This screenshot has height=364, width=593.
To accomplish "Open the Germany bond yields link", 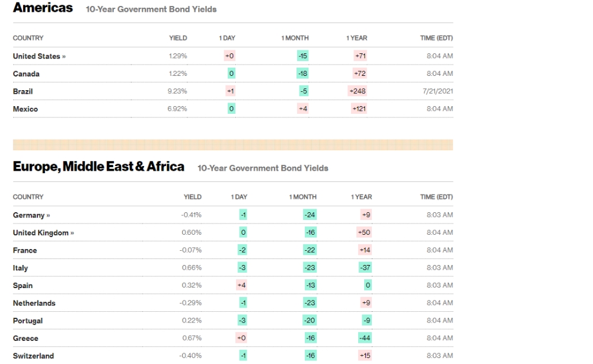I will (31, 215).
